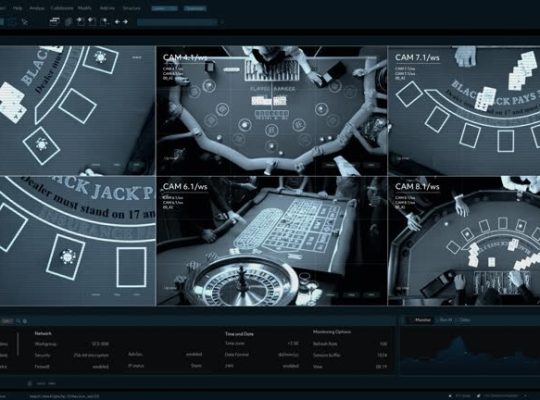Open the Structure menu
Viewport: 540px width, 400px height.
pos(132,8)
